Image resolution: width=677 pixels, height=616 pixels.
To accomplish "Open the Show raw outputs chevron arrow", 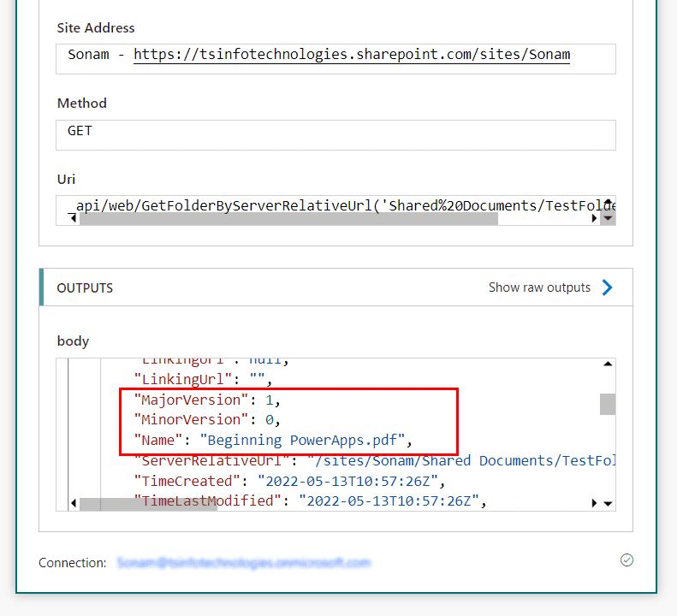I will (x=607, y=287).
